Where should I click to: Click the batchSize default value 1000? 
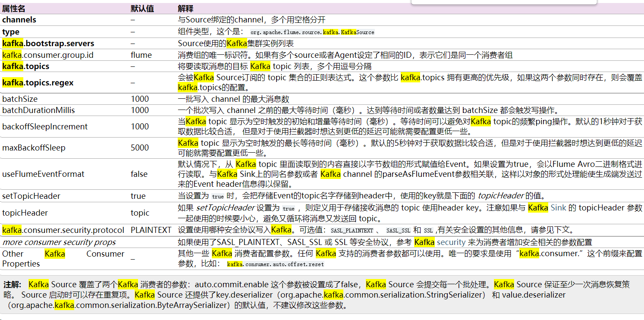pos(140,99)
